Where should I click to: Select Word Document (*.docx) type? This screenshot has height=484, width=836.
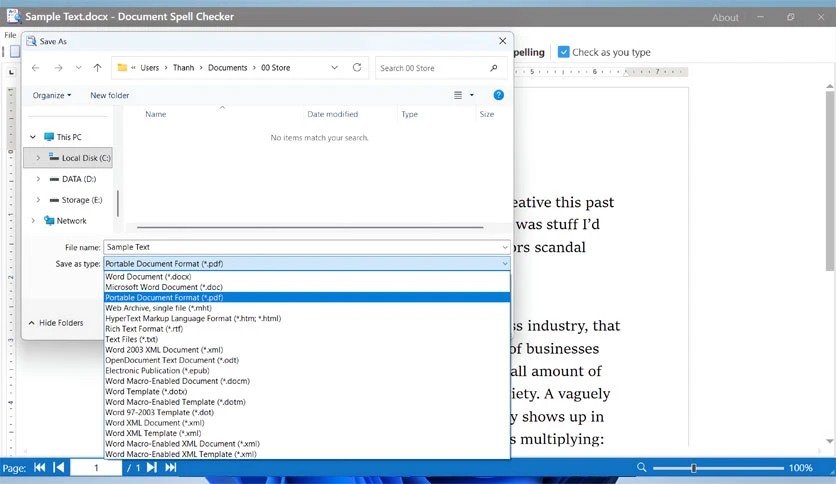307,277
